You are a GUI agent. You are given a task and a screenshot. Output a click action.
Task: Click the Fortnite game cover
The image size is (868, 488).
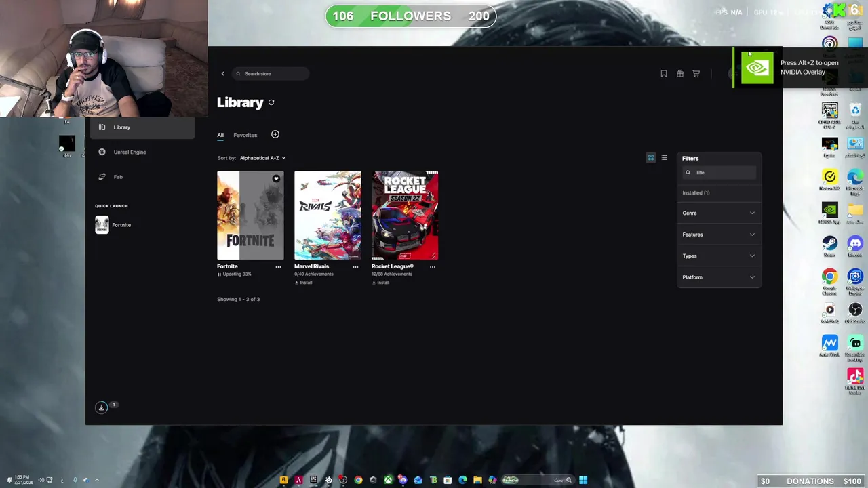click(250, 216)
